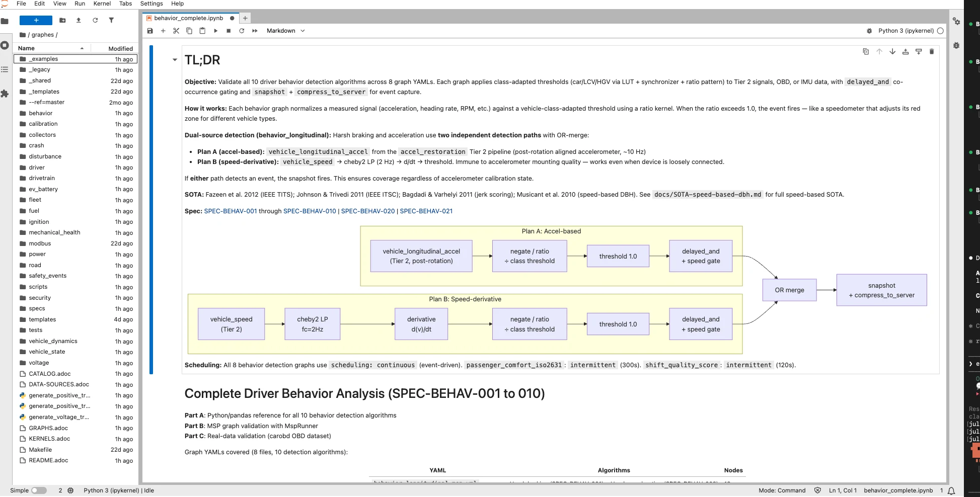Select CATALOG.adoc file
This screenshot has width=980, height=497.
76,374
